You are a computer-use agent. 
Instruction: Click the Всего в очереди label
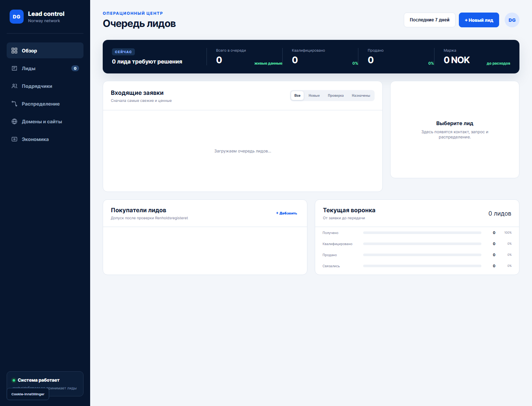pyautogui.click(x=231, y=51)
